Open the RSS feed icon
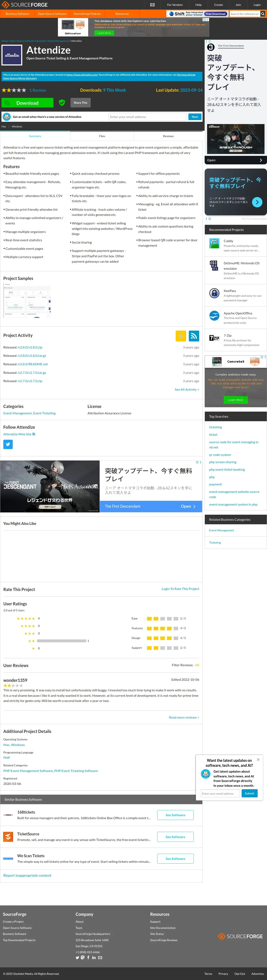 [194, 336]
